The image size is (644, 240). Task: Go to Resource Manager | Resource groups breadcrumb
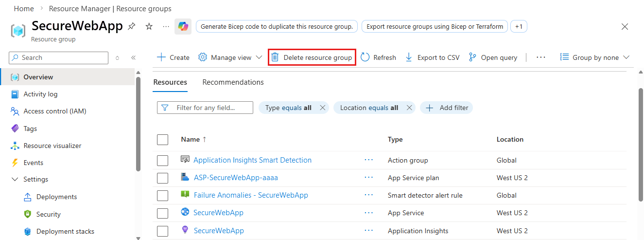tap(110, 9)
